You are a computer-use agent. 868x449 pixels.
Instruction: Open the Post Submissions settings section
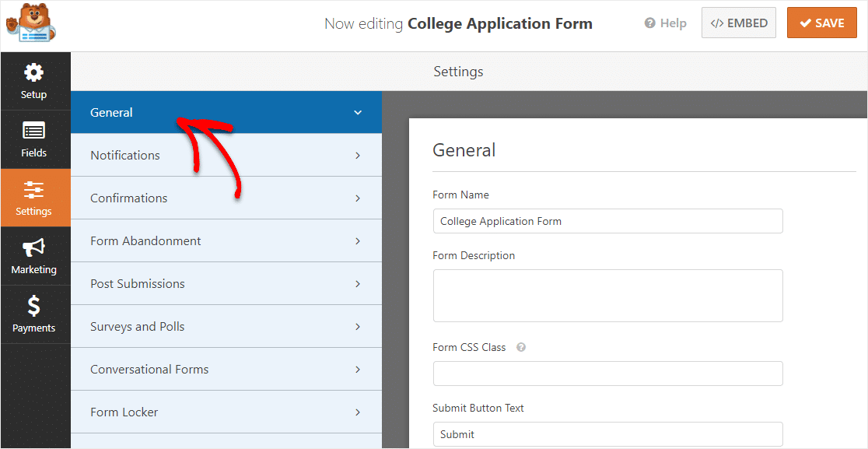pos(226,283)
